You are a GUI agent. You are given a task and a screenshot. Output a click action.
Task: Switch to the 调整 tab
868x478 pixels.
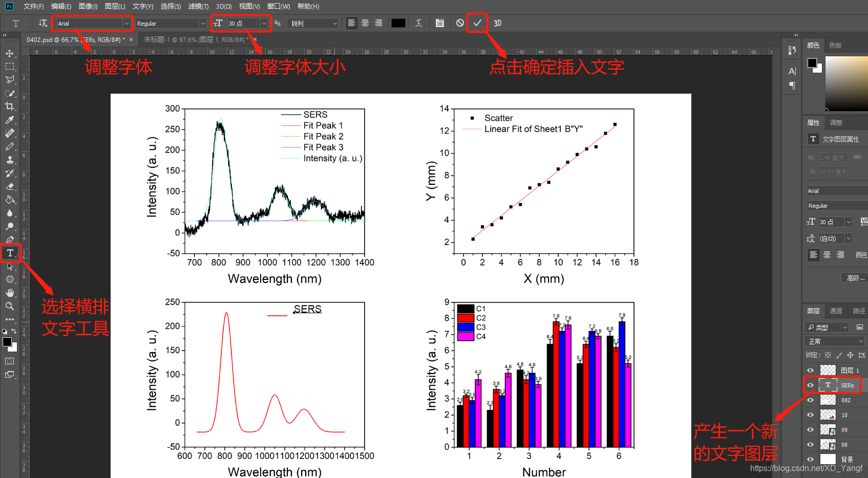pos(836,122)
